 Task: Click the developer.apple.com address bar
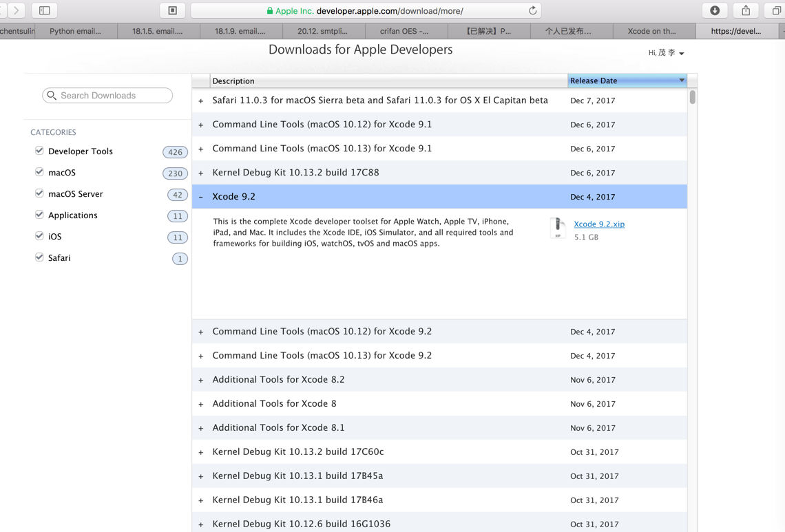pyautogui.click(x=366, y=10)
